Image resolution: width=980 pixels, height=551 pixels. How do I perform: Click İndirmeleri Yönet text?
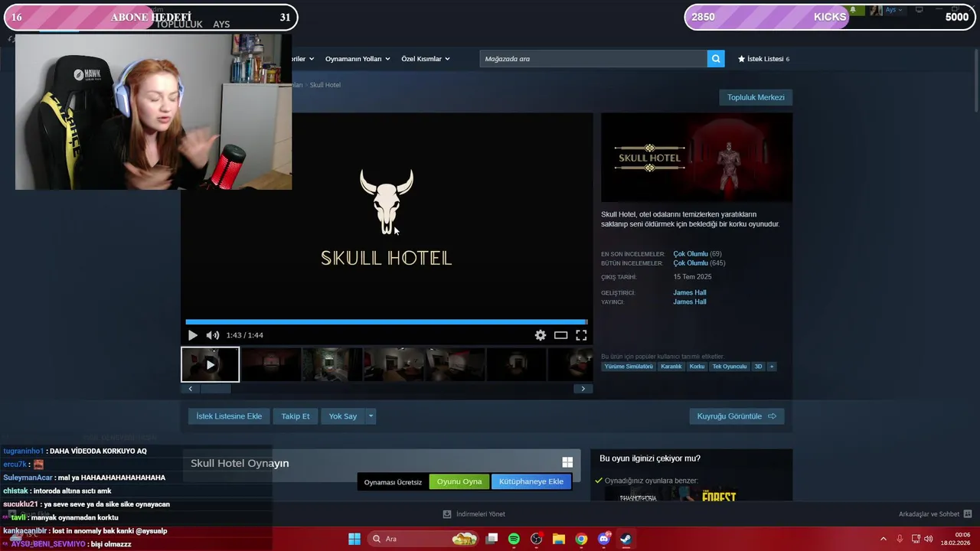(x=481, y=514)
